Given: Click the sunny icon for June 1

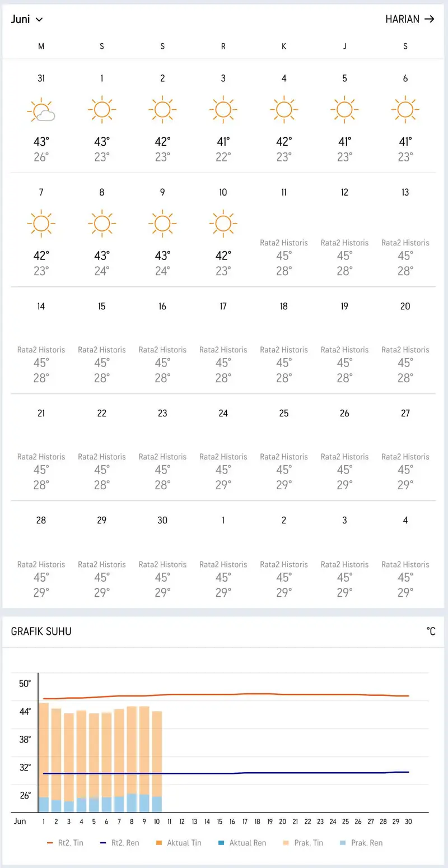Looking at the screenshot, I should tap(102, 109).
